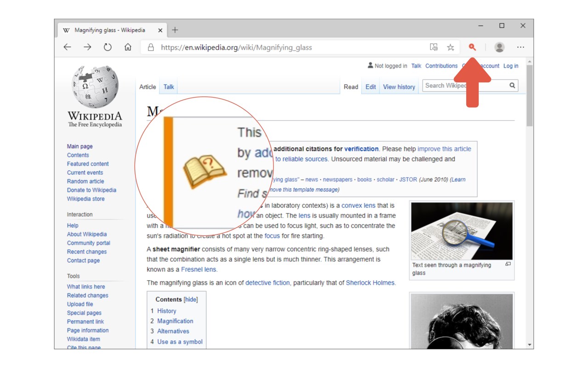Follow the detective fiction link
The height and width of the screenshot is (368, 588).
point(267,283)
